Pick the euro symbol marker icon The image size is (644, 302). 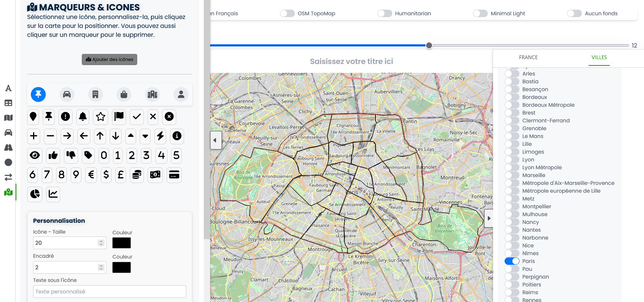tap(91, 175)
